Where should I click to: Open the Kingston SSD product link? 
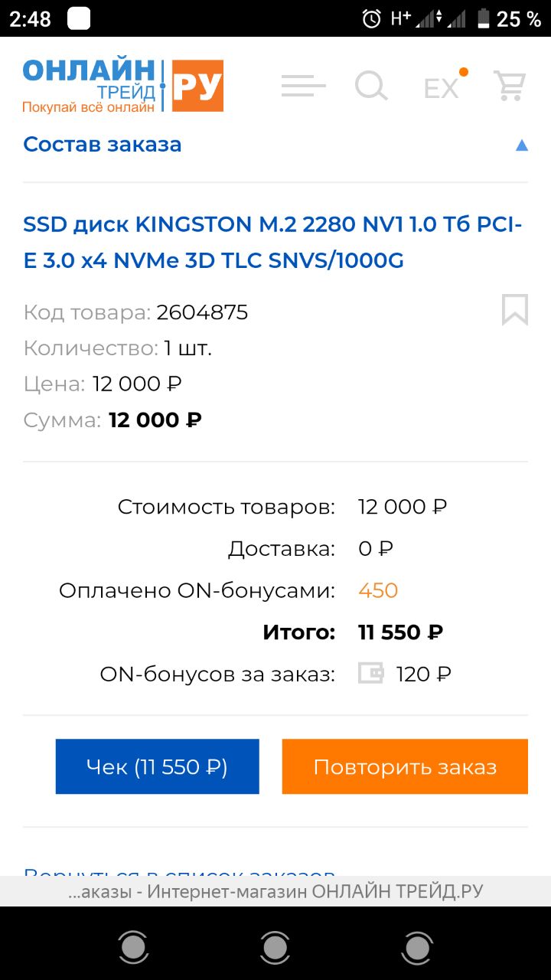(x=272, y=243)
